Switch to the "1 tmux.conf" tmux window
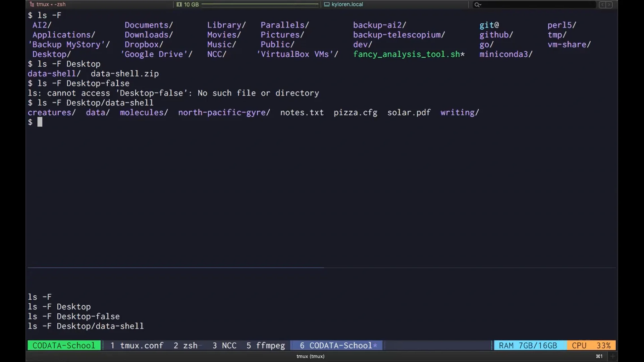Image resolution: width=644 pixels, height=362 pixels. pos(137,345)
